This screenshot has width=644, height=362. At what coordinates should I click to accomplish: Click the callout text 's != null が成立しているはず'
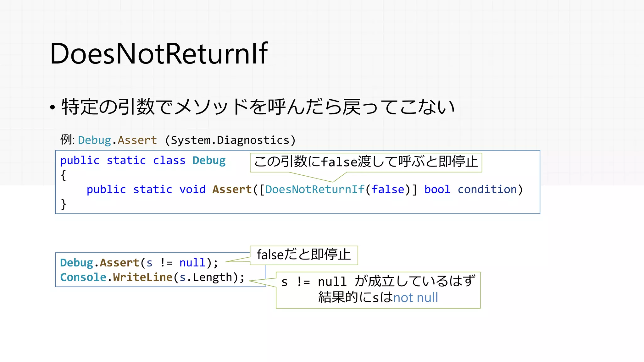(378, 281)
